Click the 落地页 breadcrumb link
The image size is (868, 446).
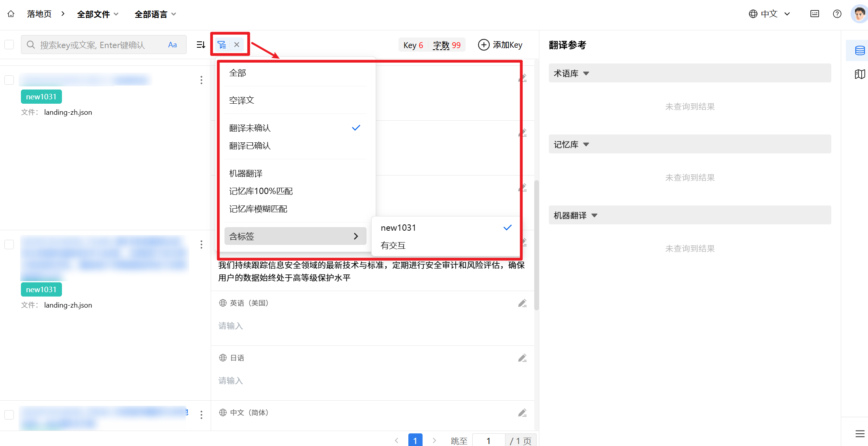[39, 14]
